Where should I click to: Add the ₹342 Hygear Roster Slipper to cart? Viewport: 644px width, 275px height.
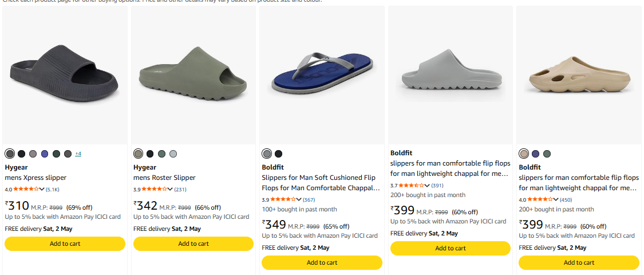193,243
